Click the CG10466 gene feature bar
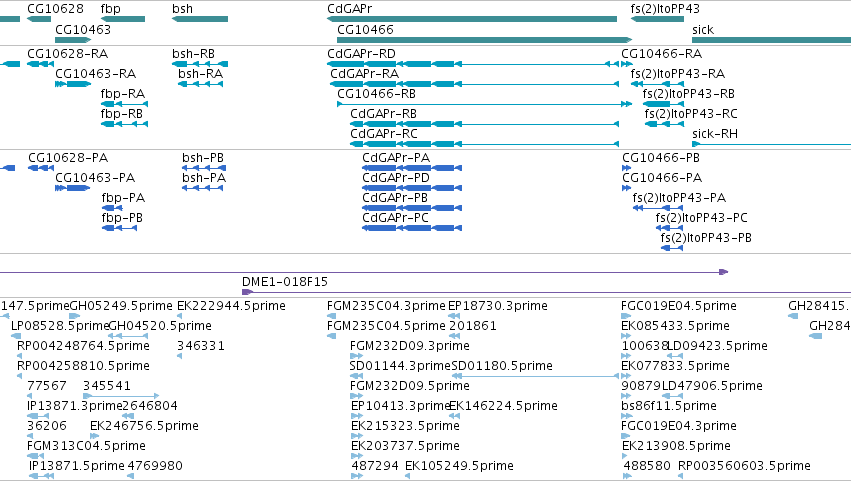851x481 pixels. tap(485, 40)
